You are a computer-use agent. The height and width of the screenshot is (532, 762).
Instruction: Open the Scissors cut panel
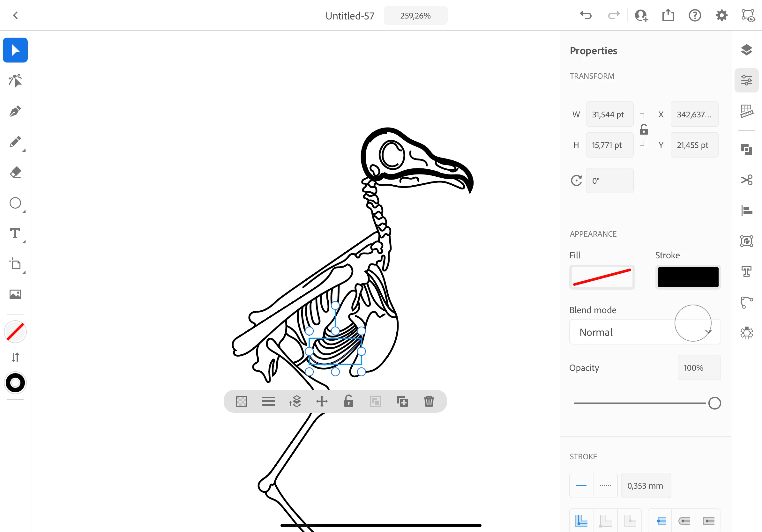click(x=746, y=180)
